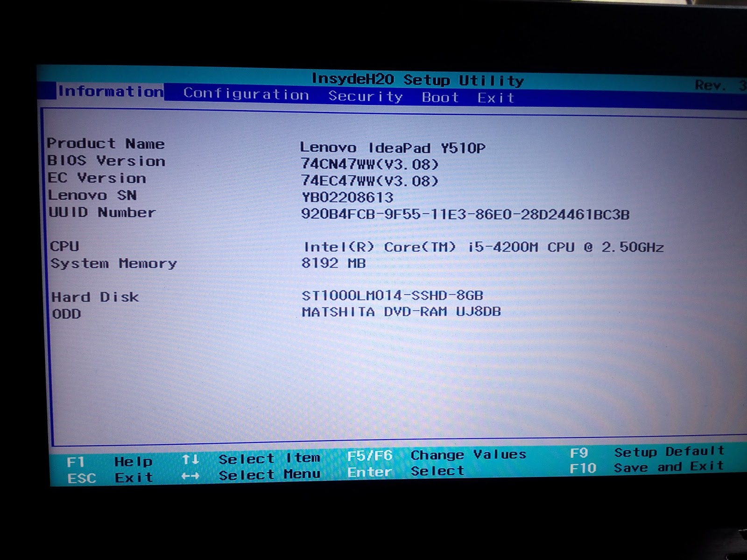Click the ODD label

(x=66, y=314)
